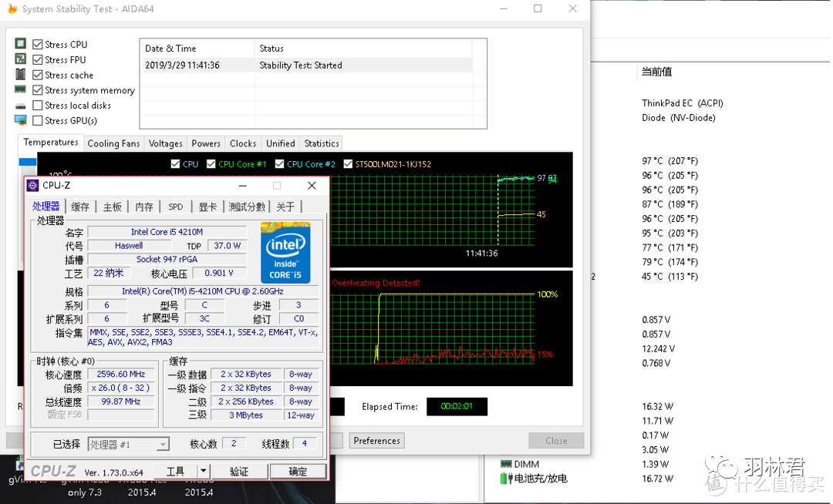Select CPU-Z 处理器 tab

46,206
